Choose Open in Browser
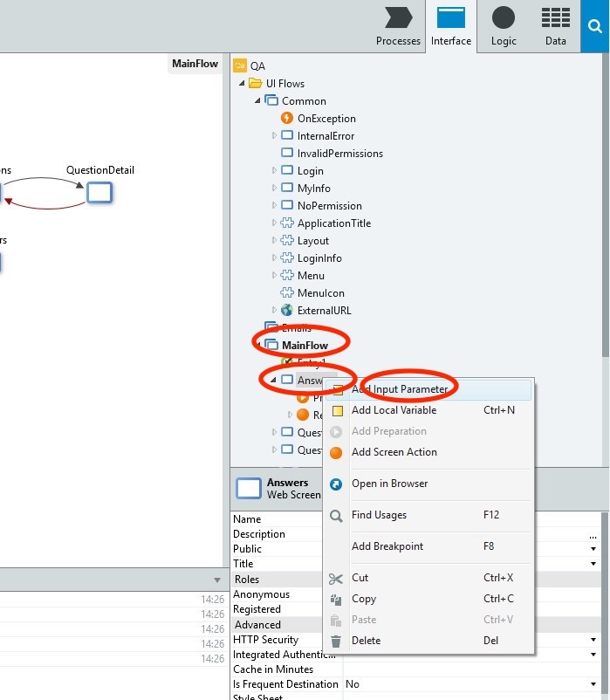 pos(428,484)
